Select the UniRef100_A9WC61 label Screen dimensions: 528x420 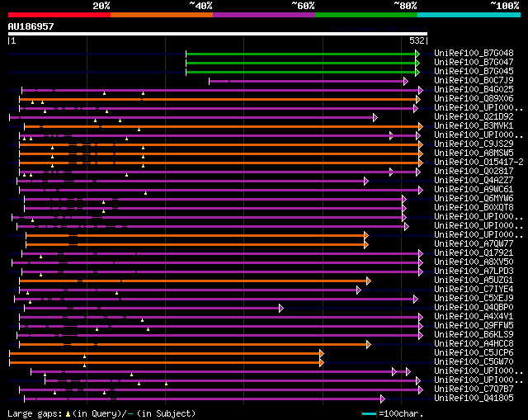[x=474, y=189]
